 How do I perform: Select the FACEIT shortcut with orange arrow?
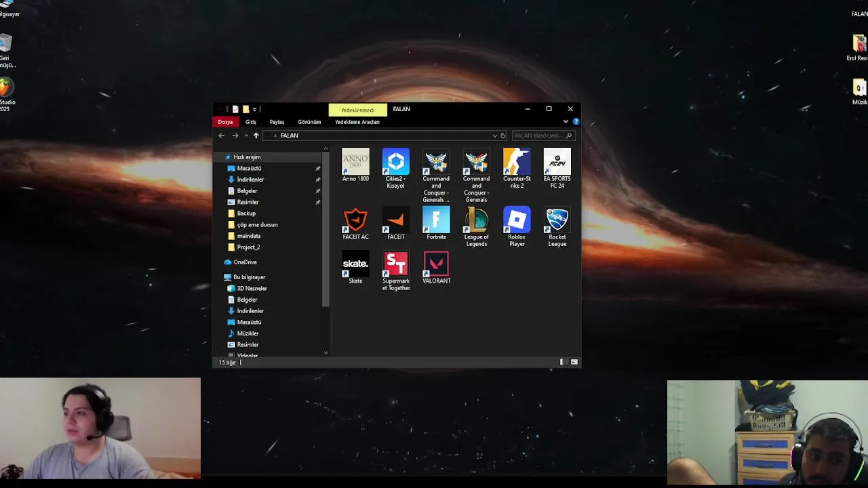395,224
